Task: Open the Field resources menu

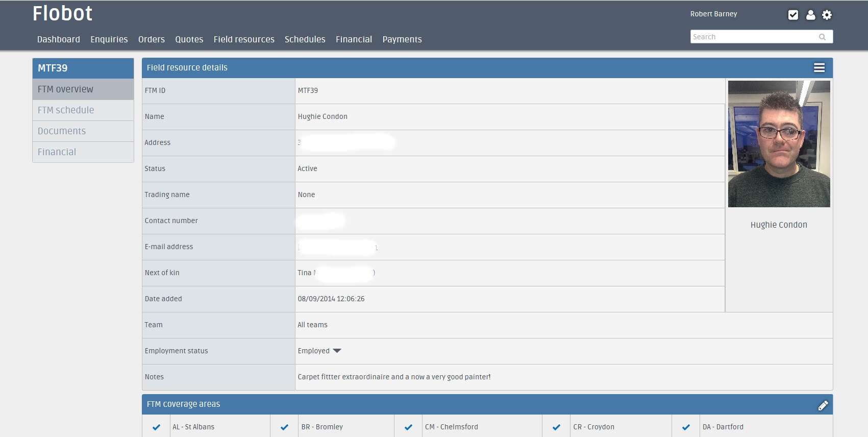Action: 244,39
